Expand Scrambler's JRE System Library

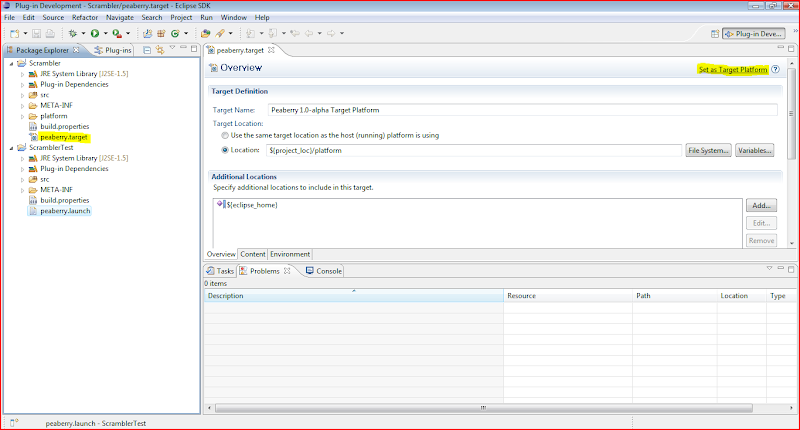pos(22,74)
